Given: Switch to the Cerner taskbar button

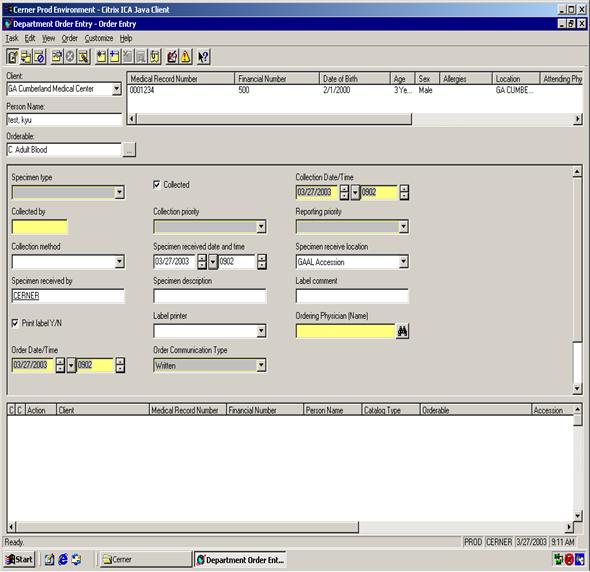Looking at the screenshot, I should pyautogui.click(x=146, y=560).
